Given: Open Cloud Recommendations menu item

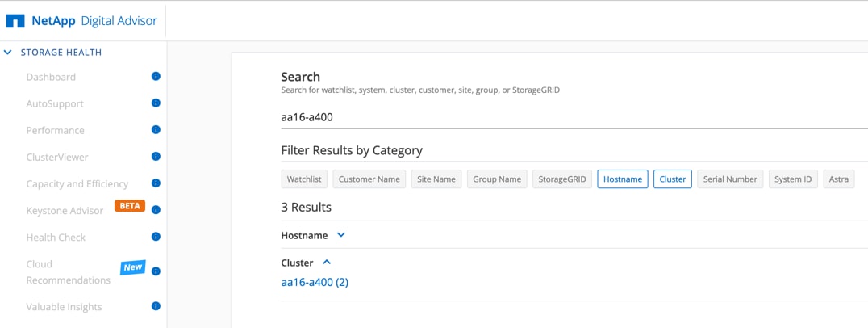Looking at the screenshot, I should tap(68, 272).
